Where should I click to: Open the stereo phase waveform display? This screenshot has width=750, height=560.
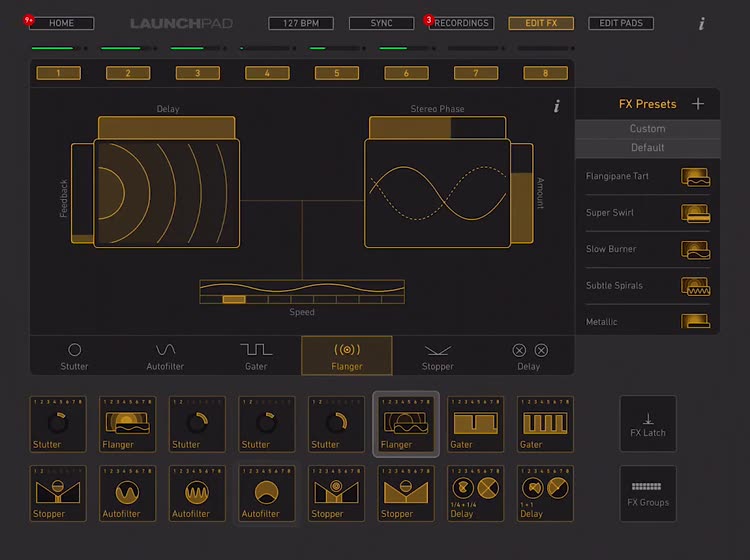[437, 193]
